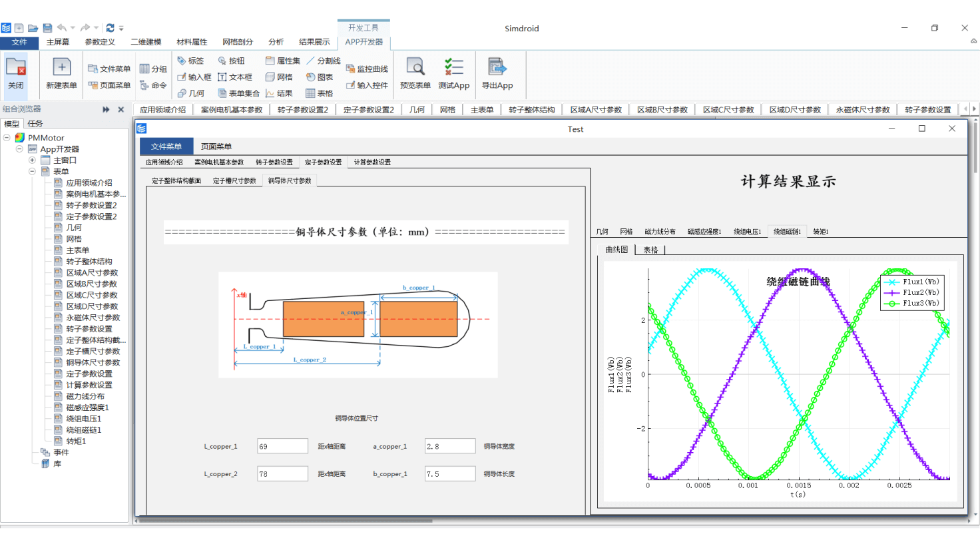The image size is (980, 548).
Task: Click the horizontal scrollbar below Test window
Action: point(286,521)
